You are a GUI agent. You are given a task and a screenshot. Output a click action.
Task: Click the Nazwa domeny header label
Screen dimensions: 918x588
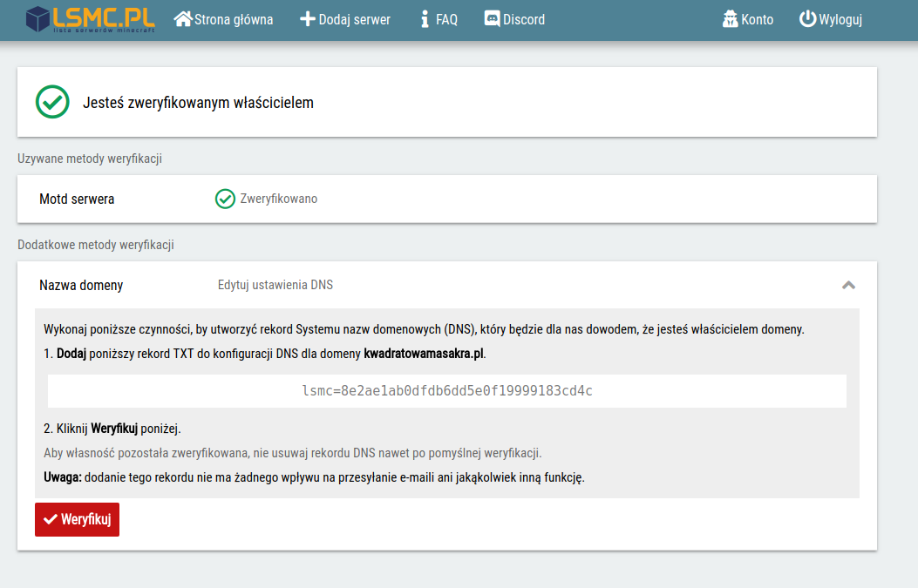click(81, 285)
